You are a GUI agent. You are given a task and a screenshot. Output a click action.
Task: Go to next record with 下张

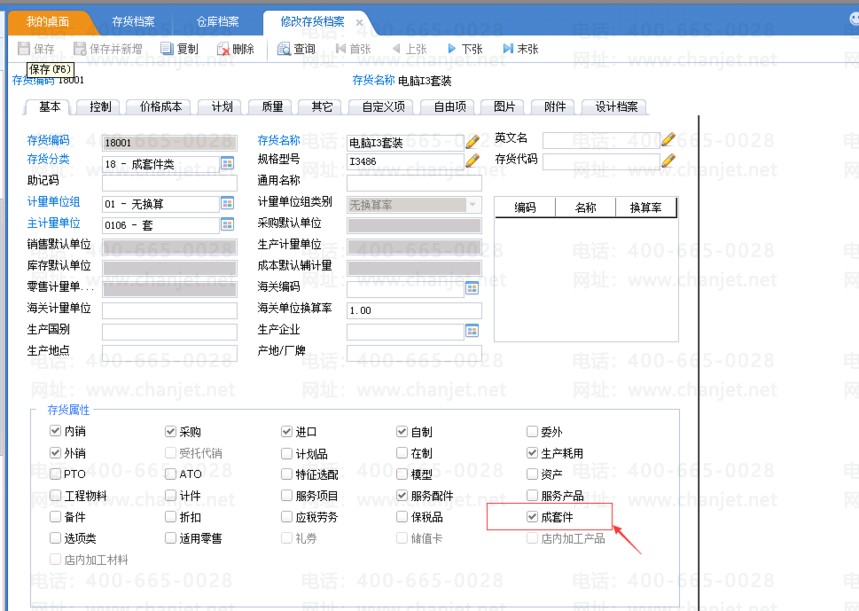tap(465, 49)
